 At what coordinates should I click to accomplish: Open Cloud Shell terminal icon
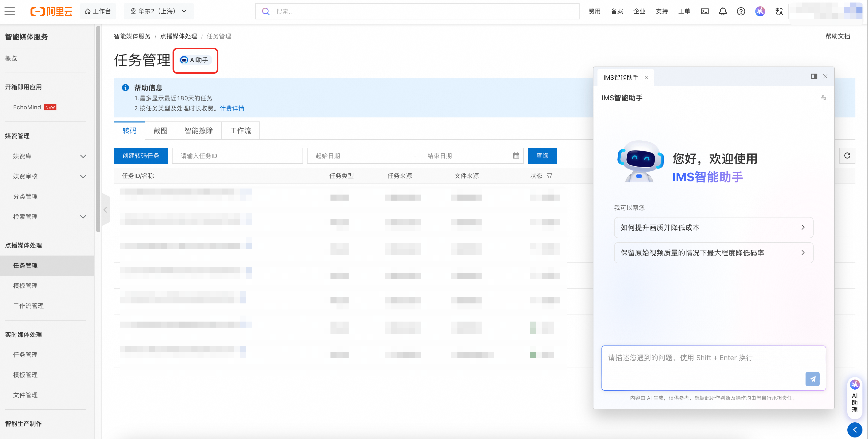click(705, 11)
